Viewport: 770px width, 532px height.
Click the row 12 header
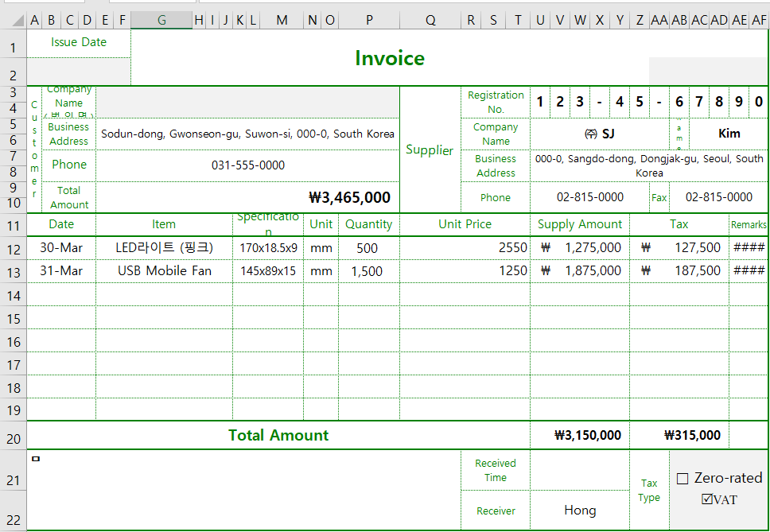[x=13, y=248]
